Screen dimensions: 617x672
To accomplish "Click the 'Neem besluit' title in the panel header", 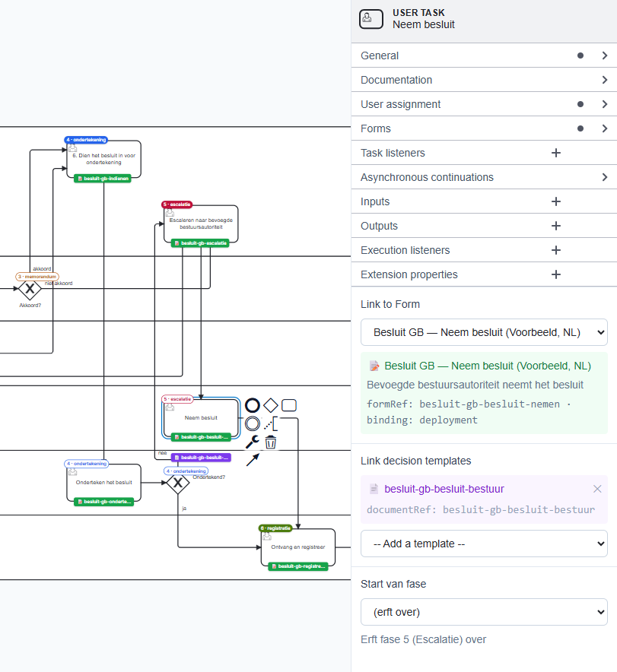I will point(424,24).
